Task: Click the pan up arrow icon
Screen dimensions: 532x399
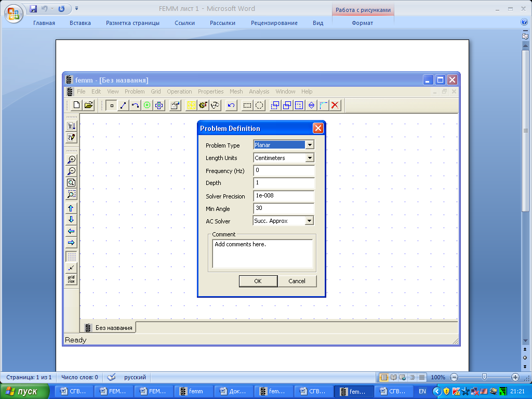Action: click(x=71, y=208)
